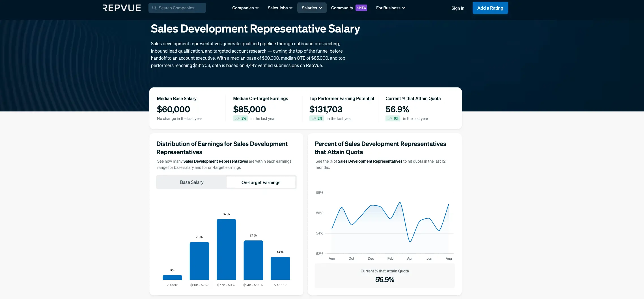Click the 6% upward trend badge
The image size is (644, 299).
(x=393, y=119)
